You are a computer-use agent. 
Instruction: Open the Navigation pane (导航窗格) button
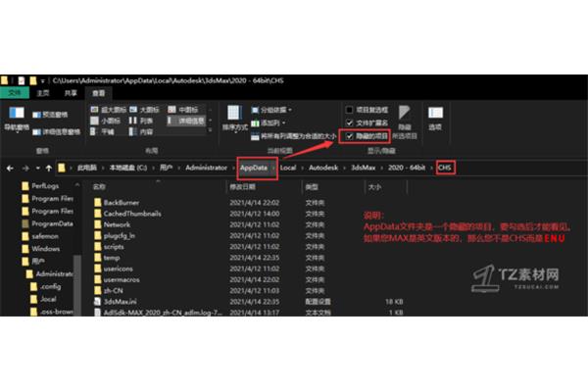tap(17, 119)
